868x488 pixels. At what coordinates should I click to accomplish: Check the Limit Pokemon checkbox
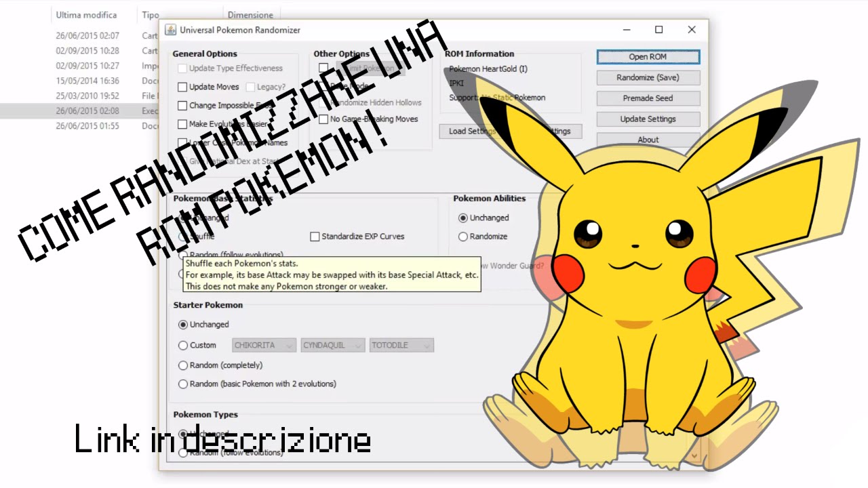point(323,68)
